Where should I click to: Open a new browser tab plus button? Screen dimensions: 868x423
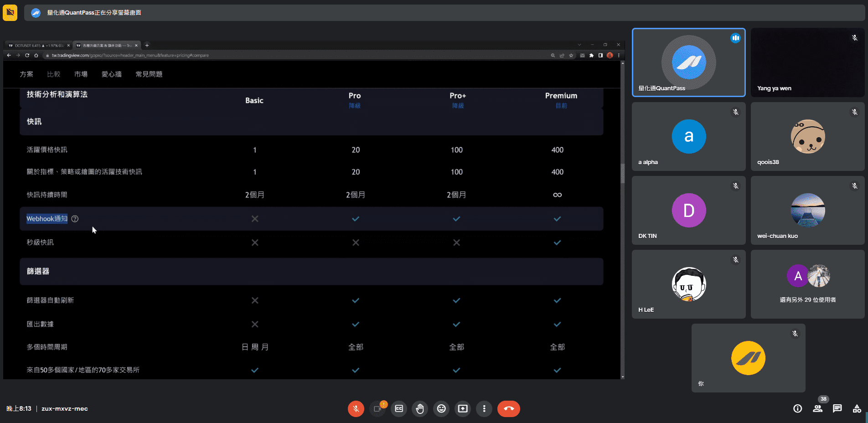[x=147, y=46]
